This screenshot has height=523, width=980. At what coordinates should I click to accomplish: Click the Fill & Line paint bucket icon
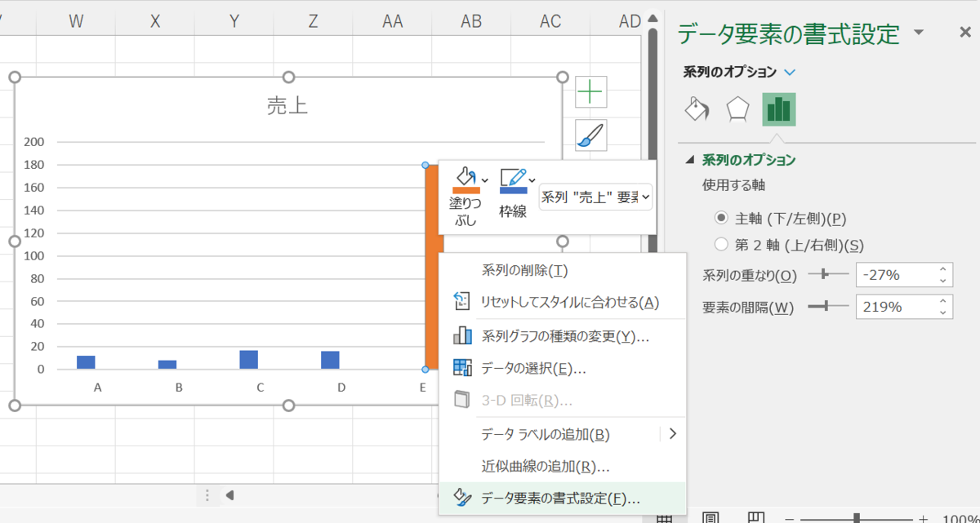click(696, 109)
